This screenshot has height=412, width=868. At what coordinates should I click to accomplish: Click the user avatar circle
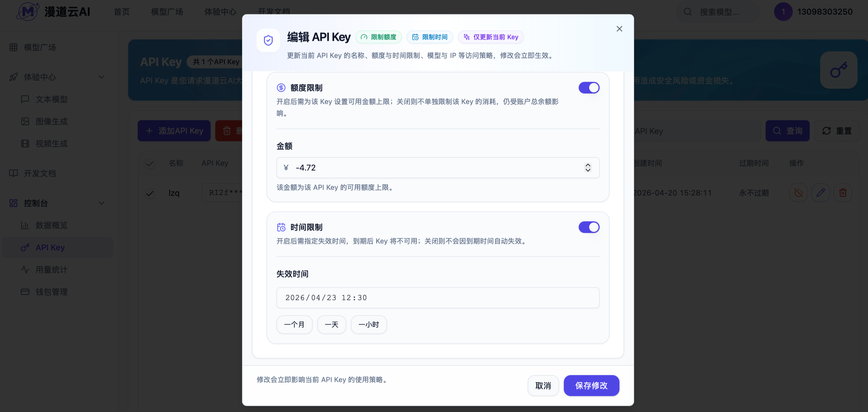coord(783,12)
